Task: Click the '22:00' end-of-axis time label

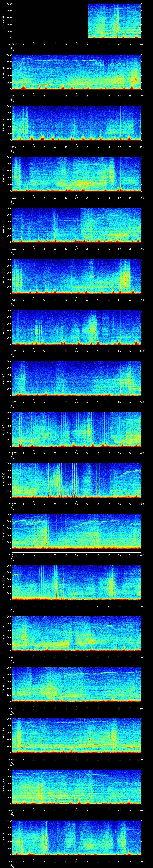Action: click(141, 657)
